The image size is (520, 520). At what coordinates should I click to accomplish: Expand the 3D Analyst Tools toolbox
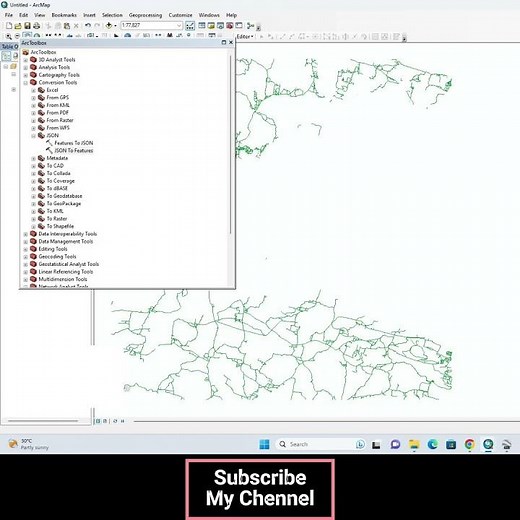(x=26, y=60)
